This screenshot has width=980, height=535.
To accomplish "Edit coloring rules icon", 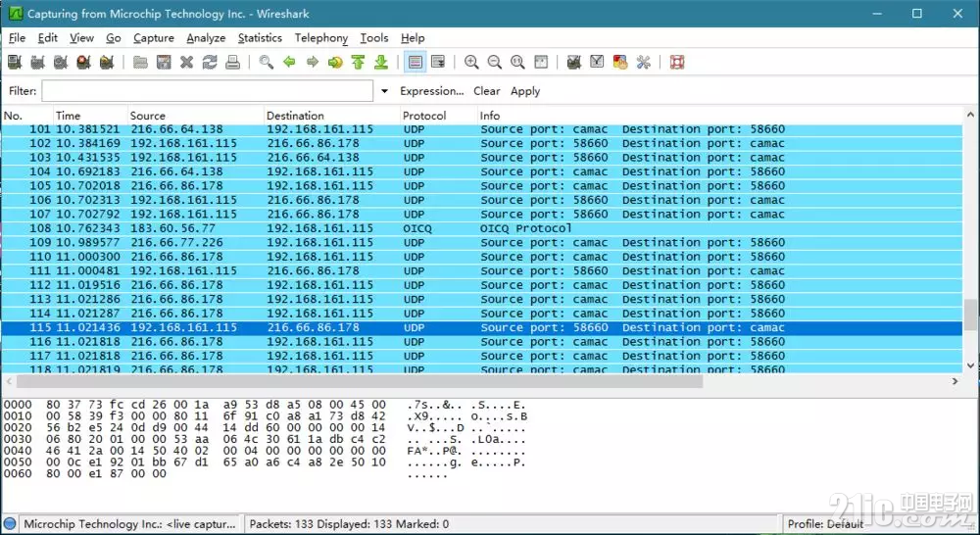I will click(620, 62).
